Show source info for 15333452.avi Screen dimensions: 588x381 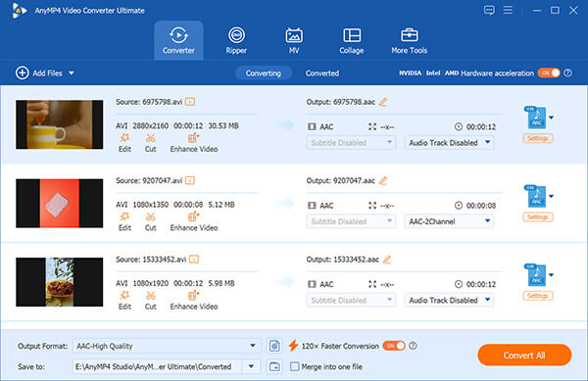pyautogui.click(x=194, y=260)
